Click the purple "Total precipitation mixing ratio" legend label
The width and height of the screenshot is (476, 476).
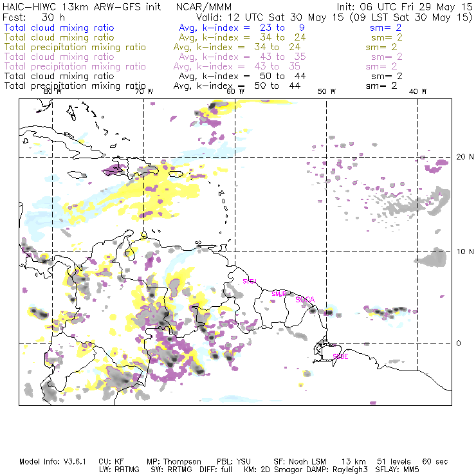click(75, 66)
